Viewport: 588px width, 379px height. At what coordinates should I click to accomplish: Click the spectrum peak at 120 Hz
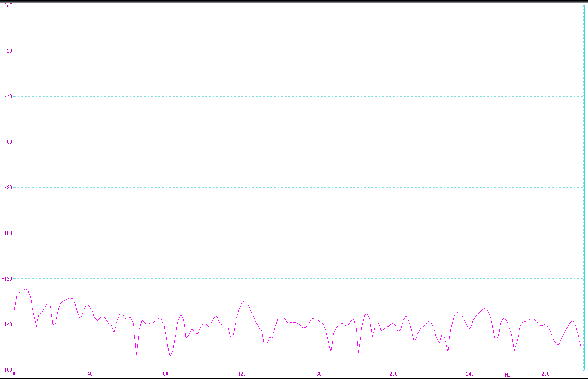click(x=244, y=301)
